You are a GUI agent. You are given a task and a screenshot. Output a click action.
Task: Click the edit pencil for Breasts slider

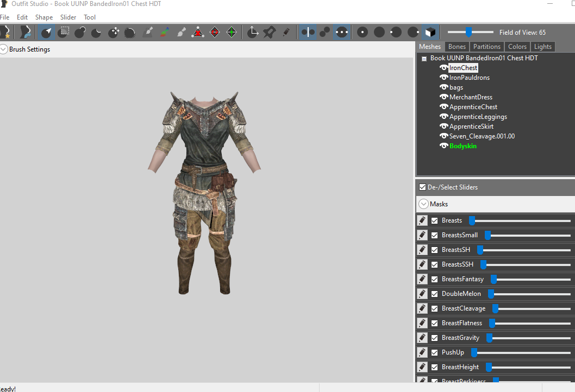click(x=422, y=220)
